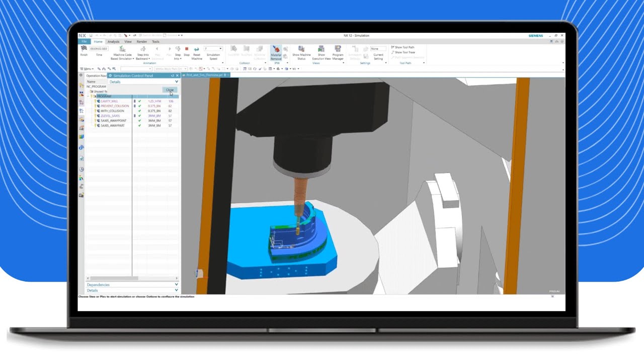The width and height of the screenshot is (644, 362).
Task: Select the CAVITY_MILL operation
Action: (109, 101)
